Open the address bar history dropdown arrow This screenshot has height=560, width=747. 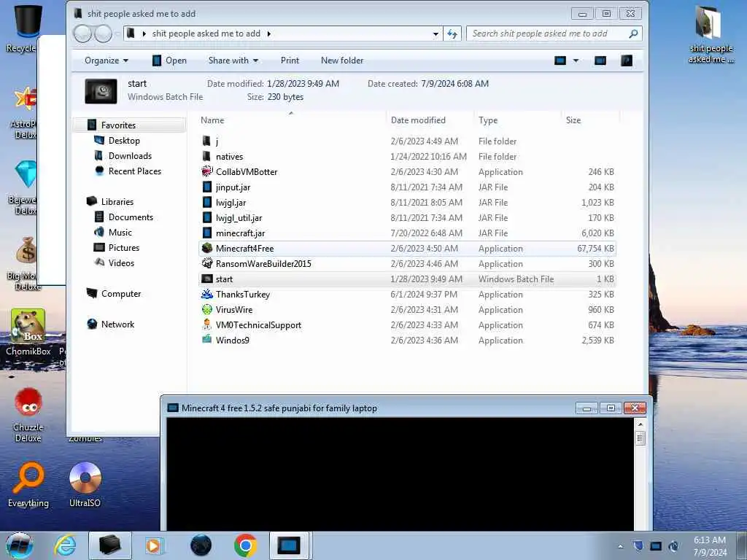coord(436,34)
